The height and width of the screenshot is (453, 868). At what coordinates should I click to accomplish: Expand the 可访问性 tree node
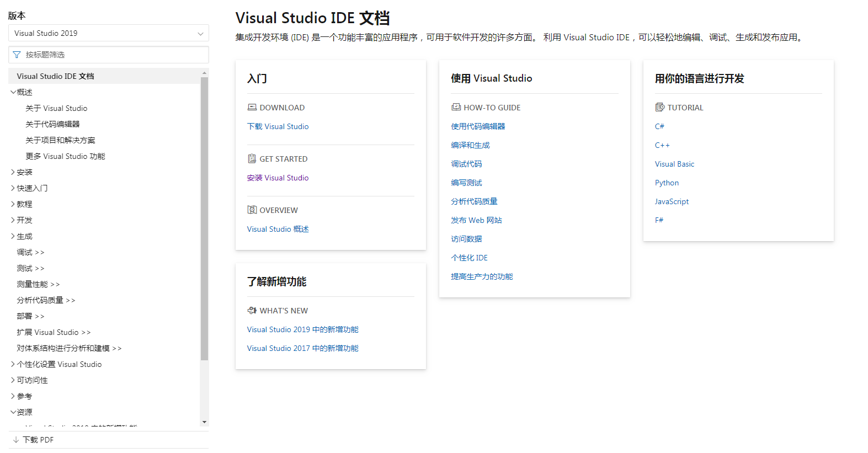click(13, 380)
